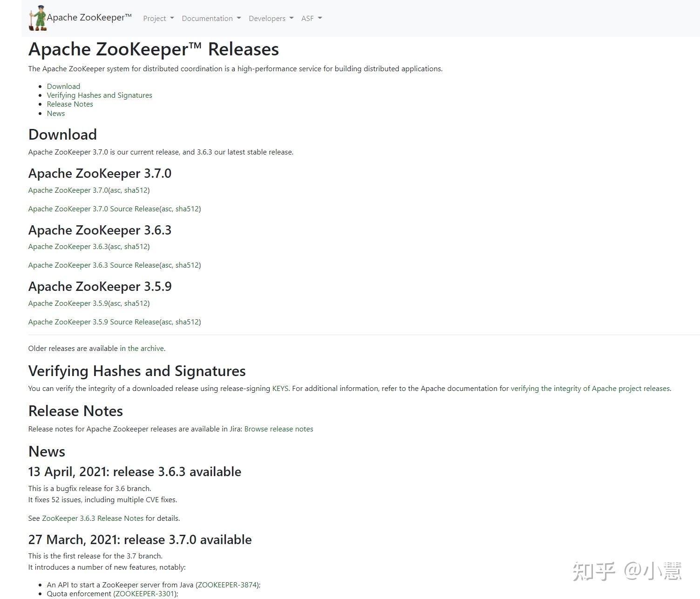700x599 pixels.
Task: Click the '27 March, 2021: release 3.7.0 available' heading
Action: tap(140, 539)
